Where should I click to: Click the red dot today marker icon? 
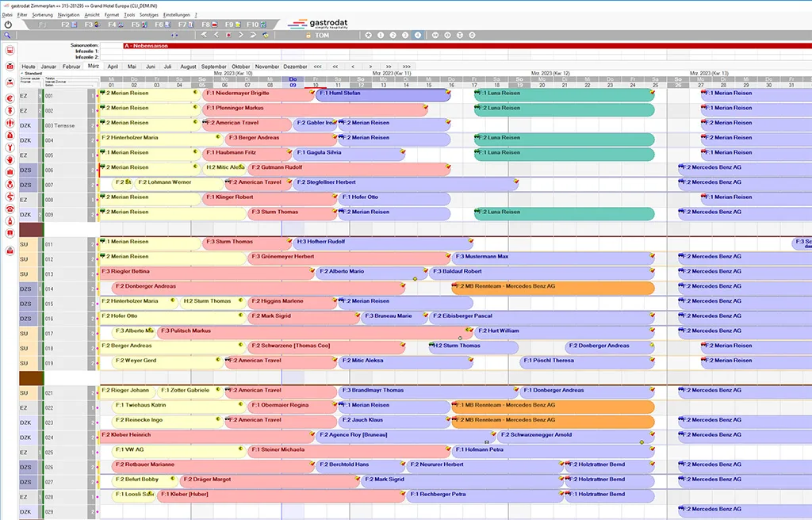pos(228,35)
